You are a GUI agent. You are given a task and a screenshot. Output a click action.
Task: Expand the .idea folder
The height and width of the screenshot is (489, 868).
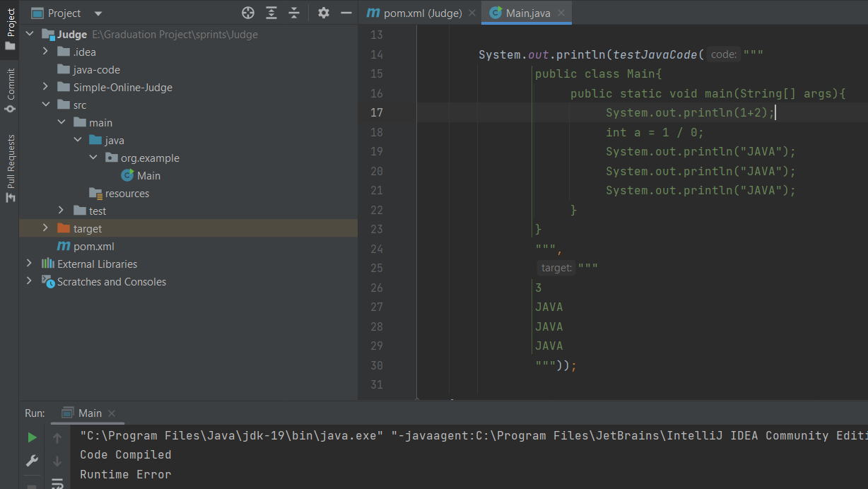(x=45, y=52)
